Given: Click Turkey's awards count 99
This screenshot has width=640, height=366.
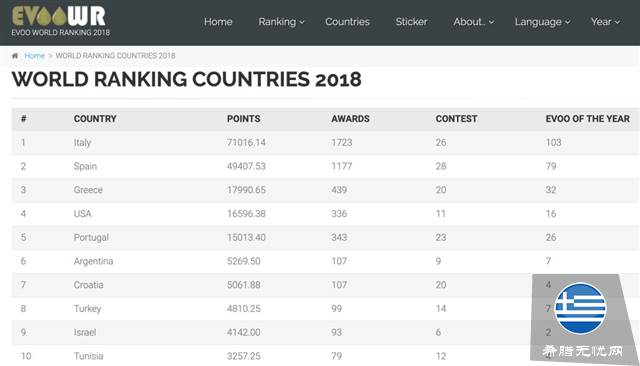Looking at the screenshot, I should click(x=336, y=308).
